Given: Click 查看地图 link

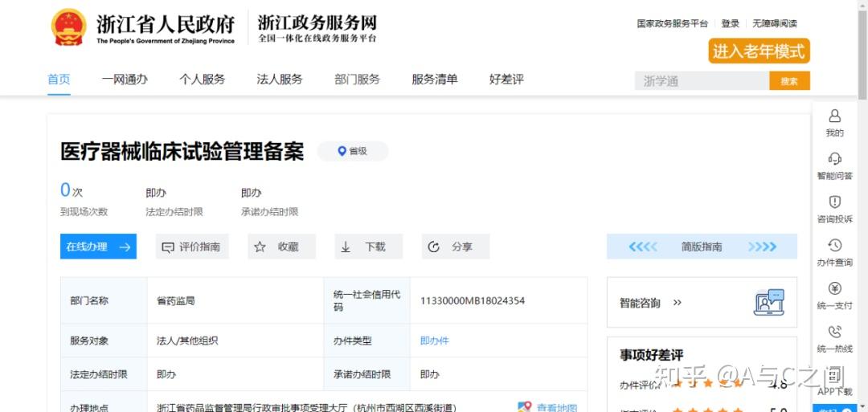Looking at the screenshot, I should coord(556,407).
